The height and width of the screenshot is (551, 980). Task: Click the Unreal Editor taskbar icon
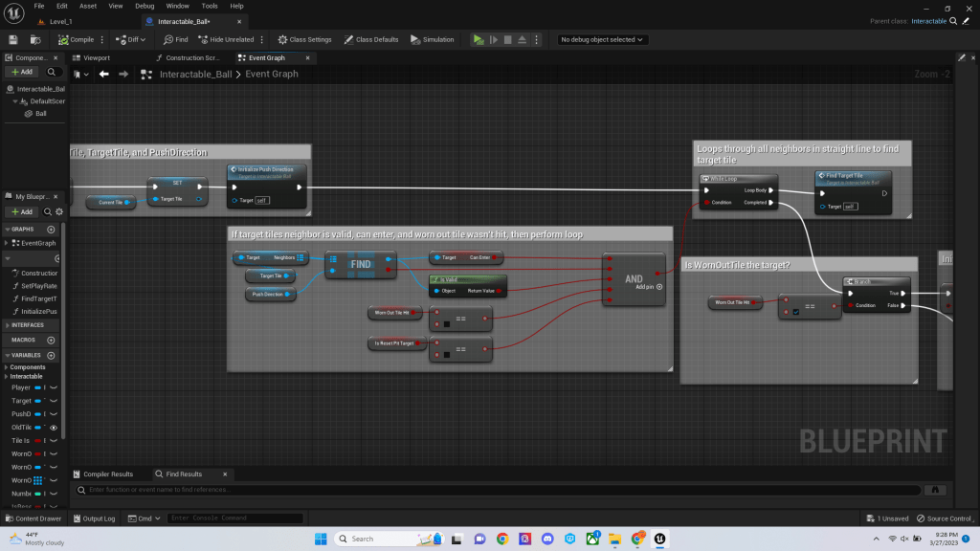click(x=659, y=539)
